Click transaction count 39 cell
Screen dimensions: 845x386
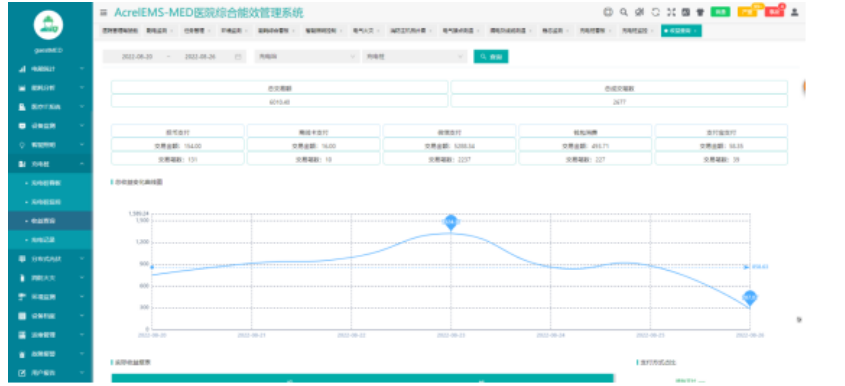click(721, 159)
